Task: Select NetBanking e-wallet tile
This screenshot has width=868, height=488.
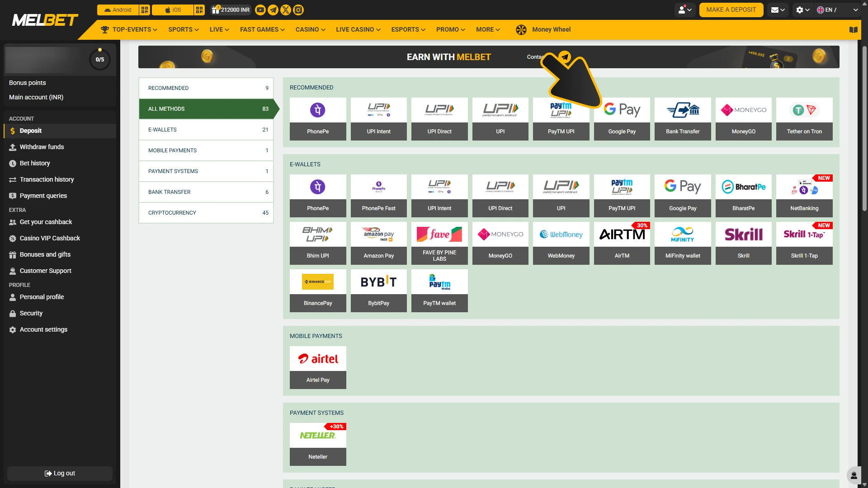Action: (x=804, y=196)
